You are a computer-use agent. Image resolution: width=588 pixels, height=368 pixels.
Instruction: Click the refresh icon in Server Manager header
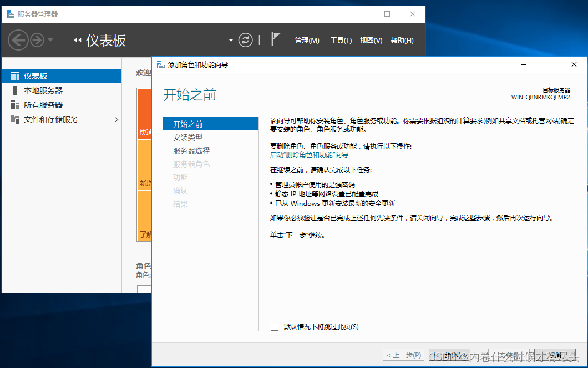pos(246,40)
